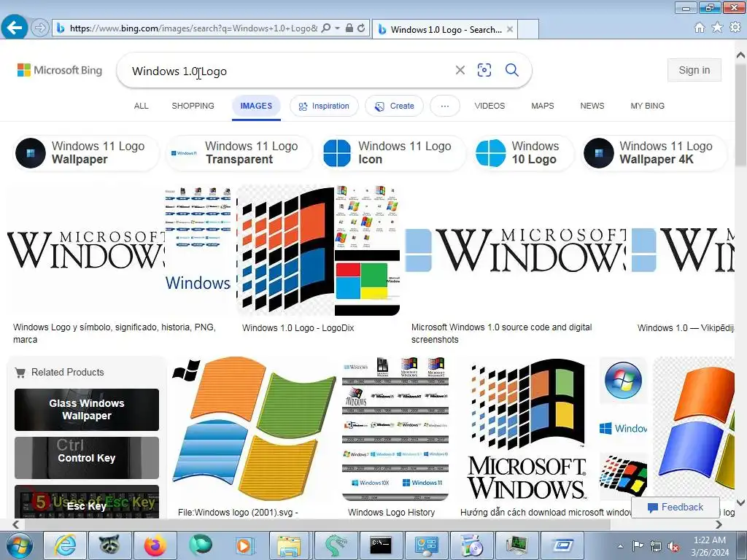
Task: Open the raccoon app in the taskbar
Action: pyautogui.click(x=110, y=545)
